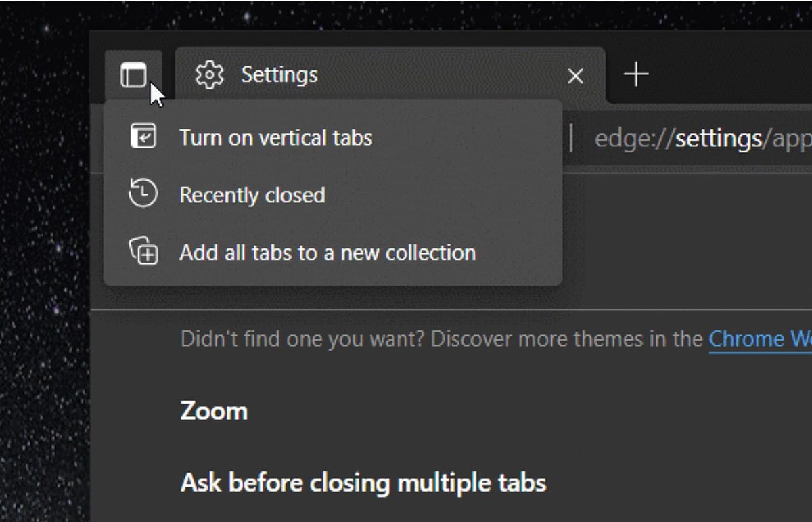Screen dimensions: 812x522
Task: Switch to the Settings tab
Action: [x=279, y=74]
